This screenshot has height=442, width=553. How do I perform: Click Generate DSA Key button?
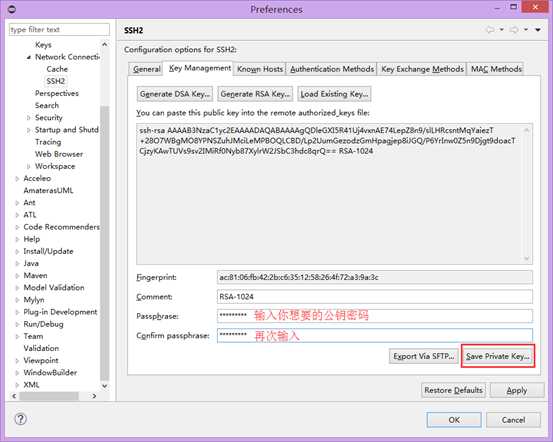click(175, 94)
